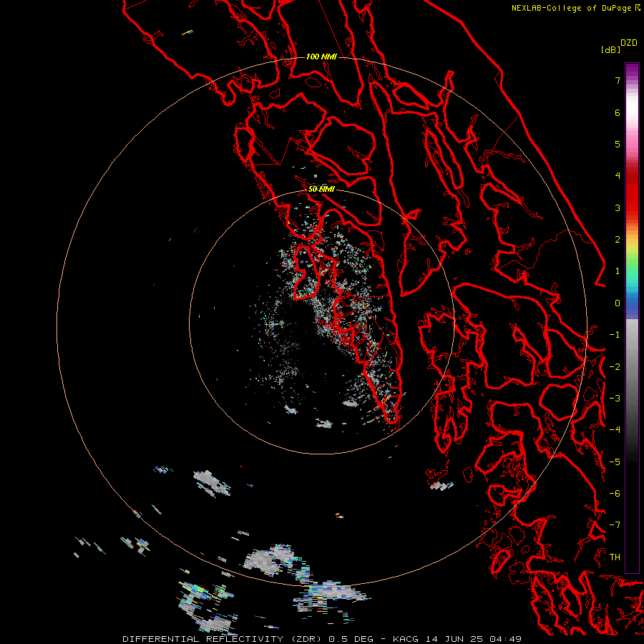Click the -1 value on color scale
The width and height of the screenshot is (644, 644).
point(615,335)
